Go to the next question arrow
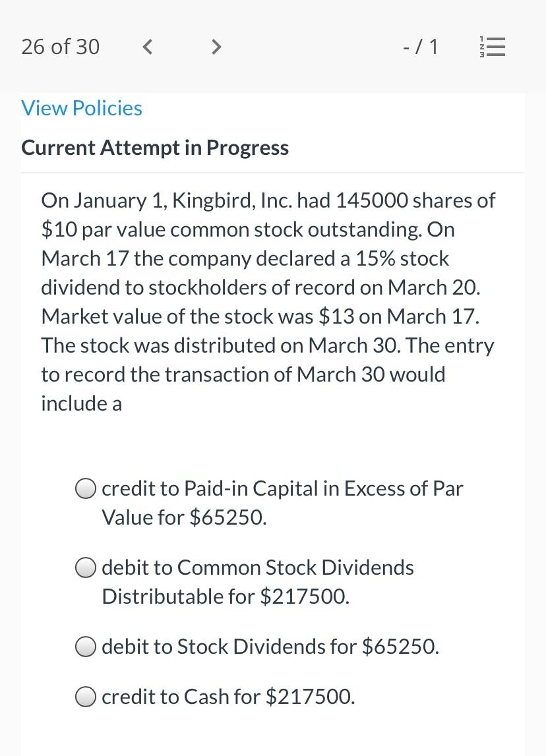Screen dimensions: 546x756 216,47
